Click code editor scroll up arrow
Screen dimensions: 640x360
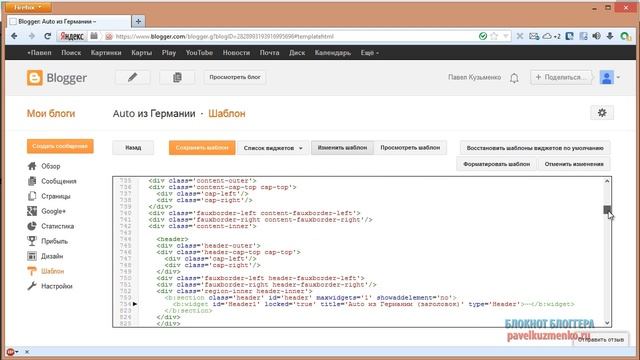tap(607, 181)
